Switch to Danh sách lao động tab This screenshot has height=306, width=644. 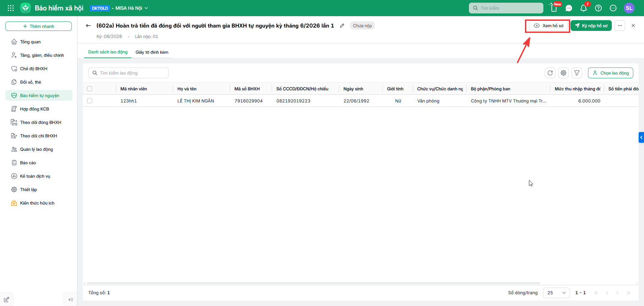click(x=108, y=52)
